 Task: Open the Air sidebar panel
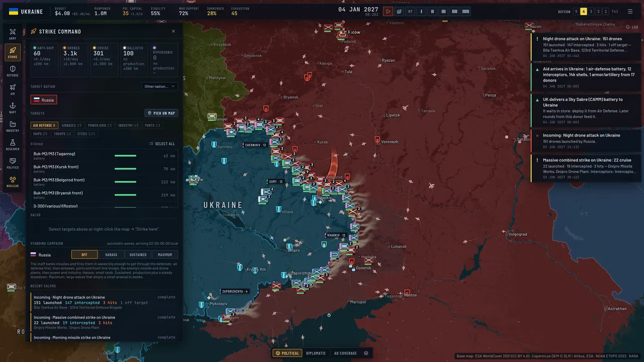tap(13, 89)
